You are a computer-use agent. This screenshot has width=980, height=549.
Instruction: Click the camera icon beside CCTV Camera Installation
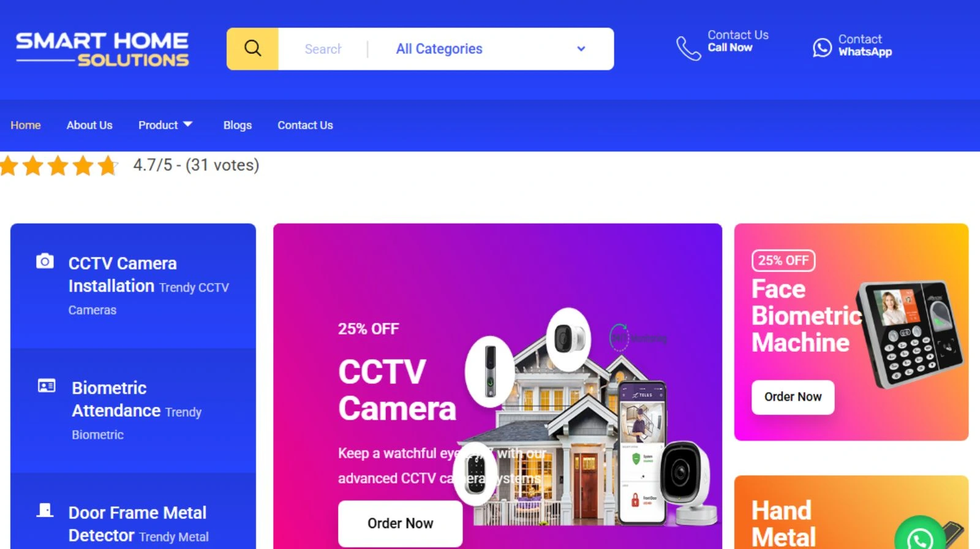point(45,261)
